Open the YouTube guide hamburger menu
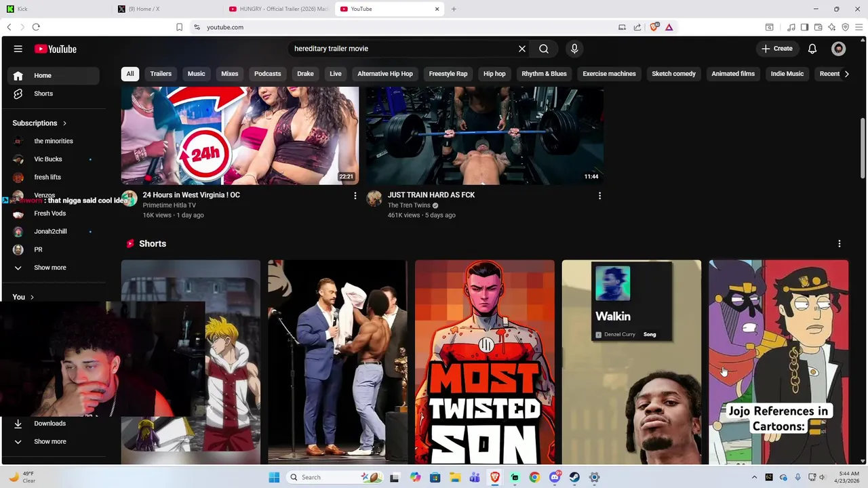 coord(18,49)
